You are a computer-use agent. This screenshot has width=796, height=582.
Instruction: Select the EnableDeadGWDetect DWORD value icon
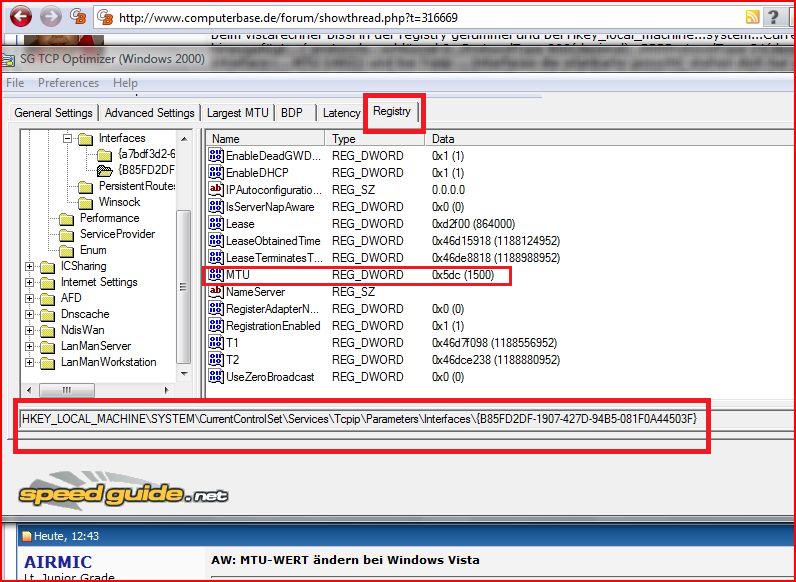tap(216, 155)
